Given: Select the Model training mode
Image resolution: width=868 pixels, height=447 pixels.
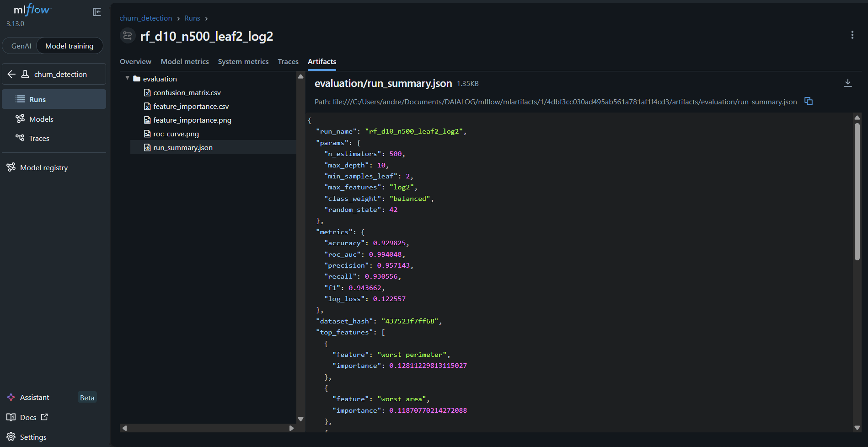Looking at the screenshot, I should point(69,46).
